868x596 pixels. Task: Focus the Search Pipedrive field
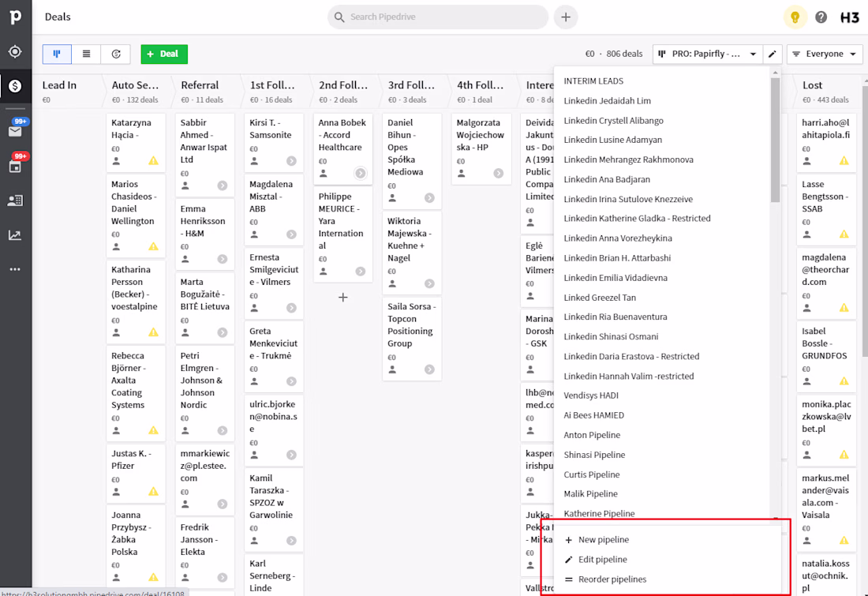[x=438, y=17]
